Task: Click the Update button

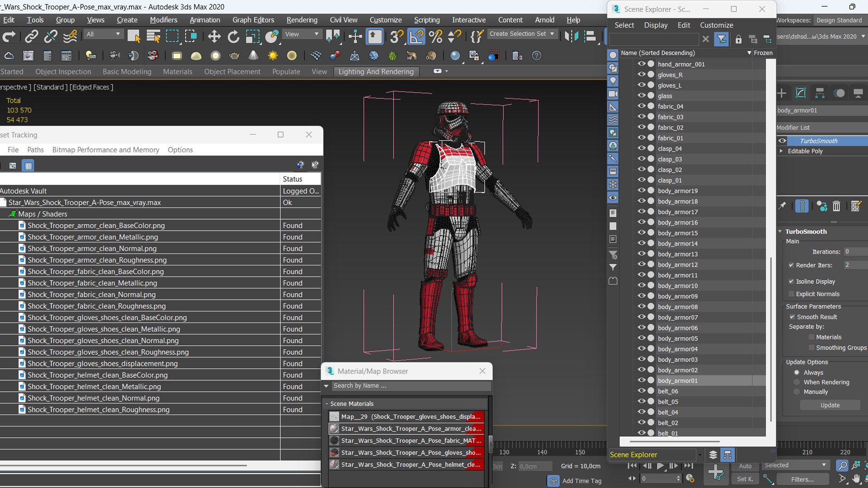Action: [x=830, y=405]
